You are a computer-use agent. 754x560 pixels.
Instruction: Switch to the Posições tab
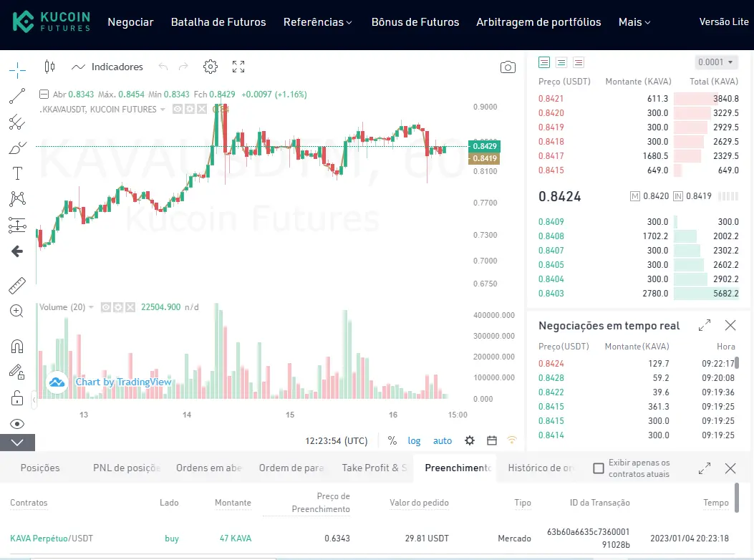point(40,468)
